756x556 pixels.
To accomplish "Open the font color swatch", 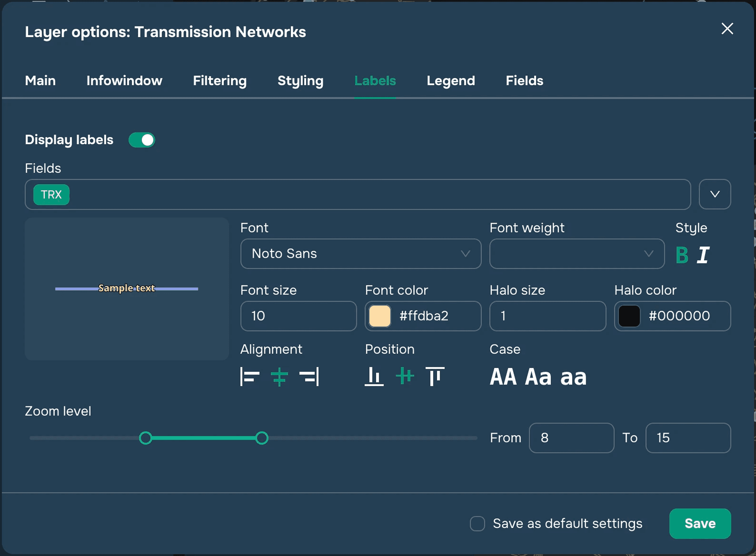I will [x=380, y=316].
